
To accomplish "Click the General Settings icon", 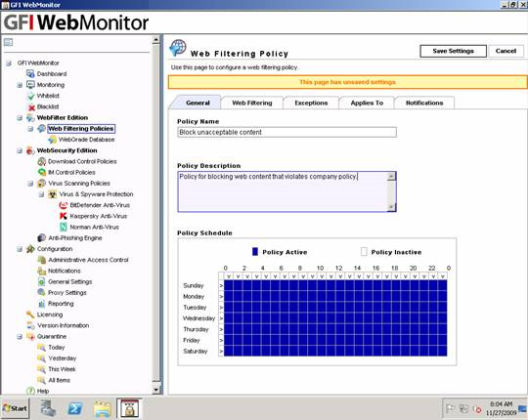I will [41, 282].
